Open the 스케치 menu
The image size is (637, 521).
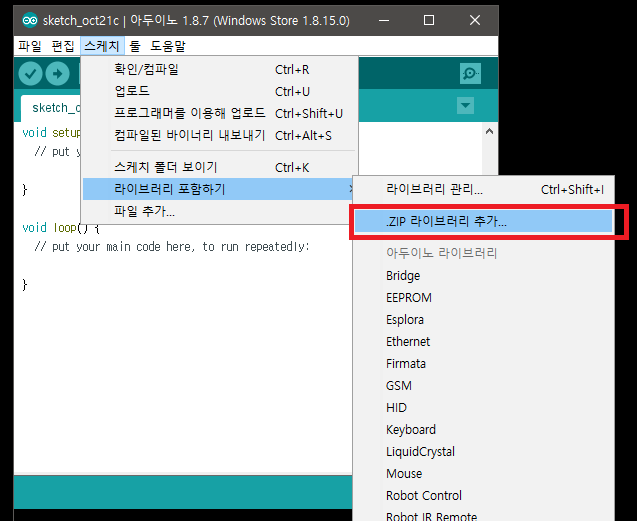[102, 46]
